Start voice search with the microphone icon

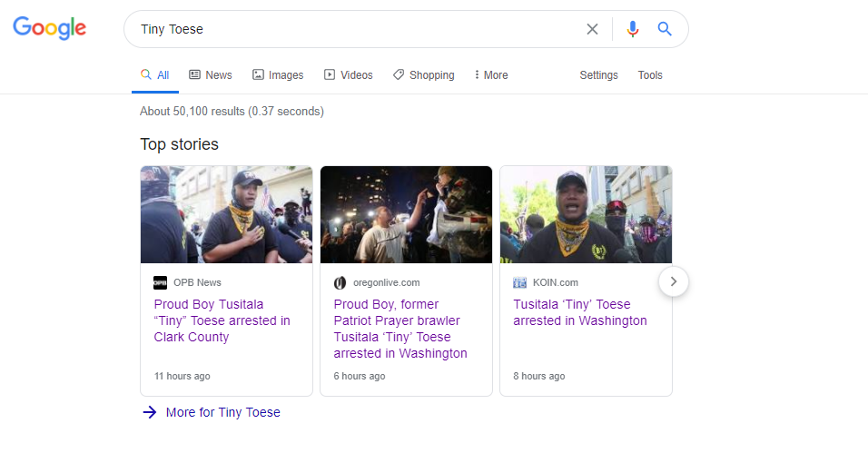coord(633,29)
